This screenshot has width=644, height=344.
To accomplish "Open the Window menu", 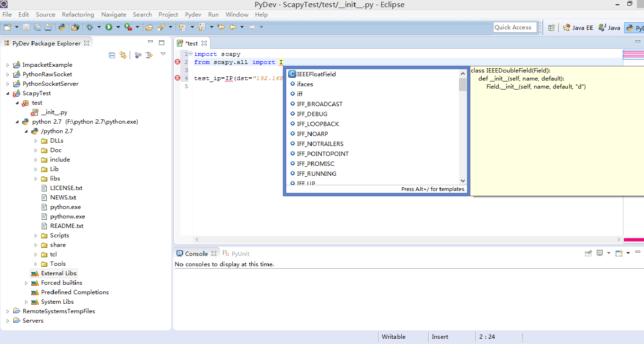I will click(237, 15).
